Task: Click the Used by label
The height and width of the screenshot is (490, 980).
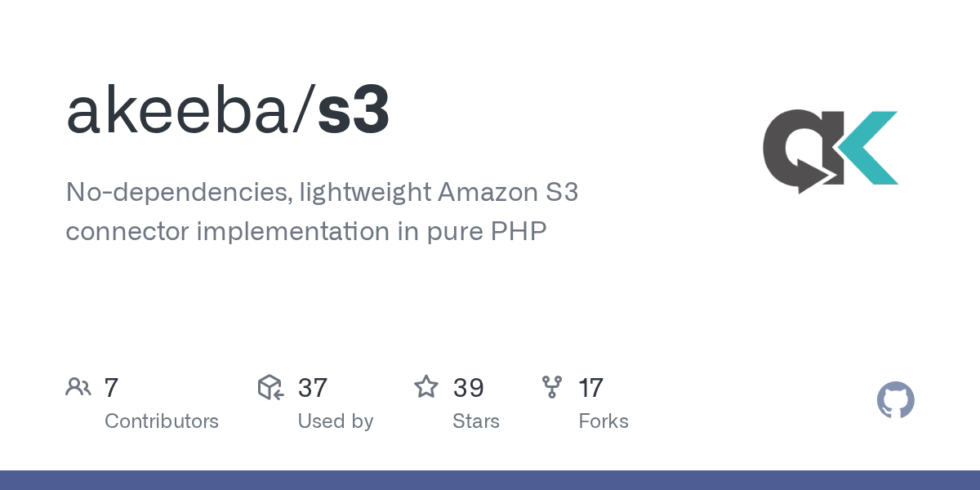Action: pyautogui.click(x=336, y=421)
